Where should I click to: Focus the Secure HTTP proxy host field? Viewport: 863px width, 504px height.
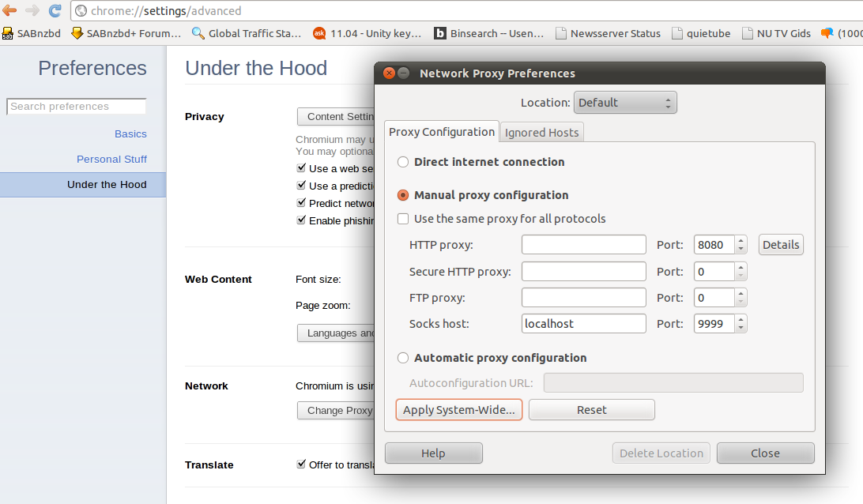pyautogui.click(x=584, y=271)
